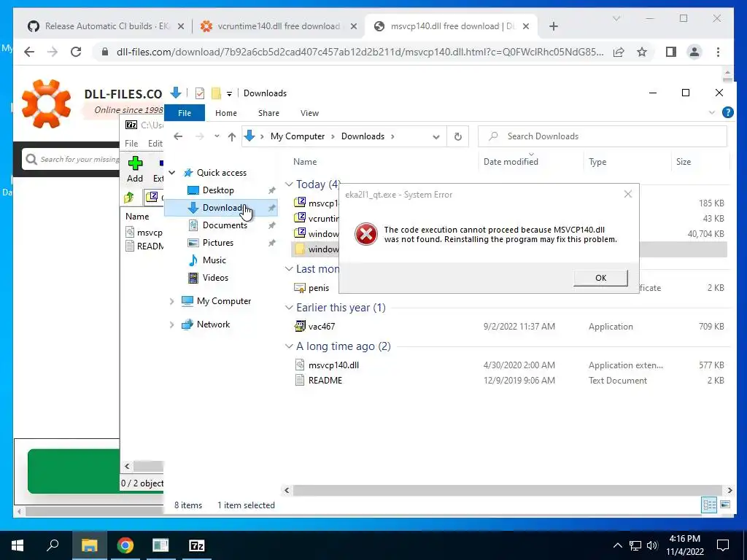Click OK in the System Error dialog
Viewport: 747px width, 560px height.
point(600,278)
